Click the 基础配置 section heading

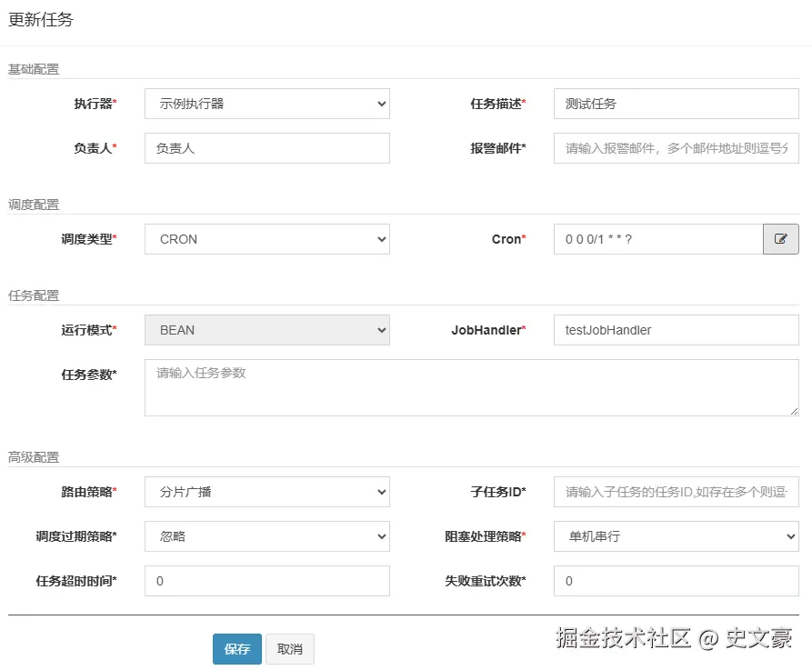[x=34, y=69]
